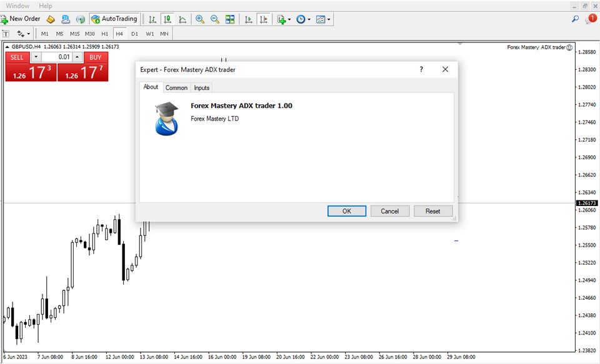The image size is (600, 364).
Task: Open the periods clock dropdown
Action: (x=303, y=19)
